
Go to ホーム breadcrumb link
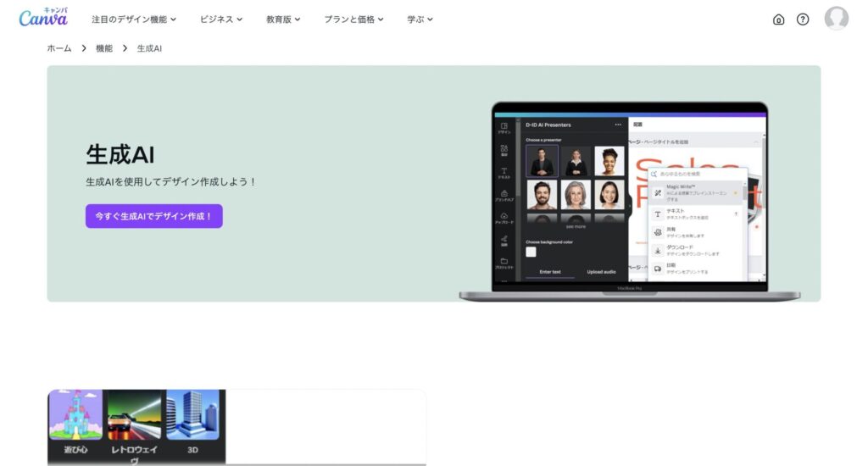coord(59,48)
